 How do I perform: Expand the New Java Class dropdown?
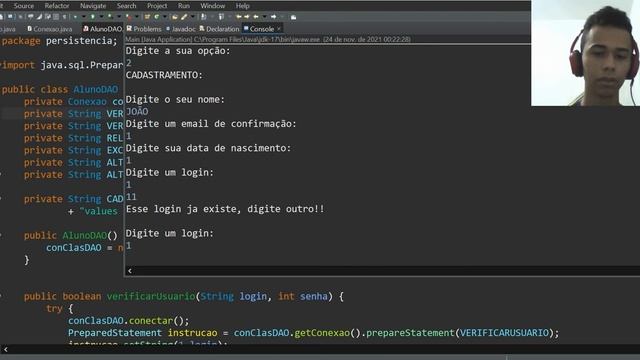point(165,17)
